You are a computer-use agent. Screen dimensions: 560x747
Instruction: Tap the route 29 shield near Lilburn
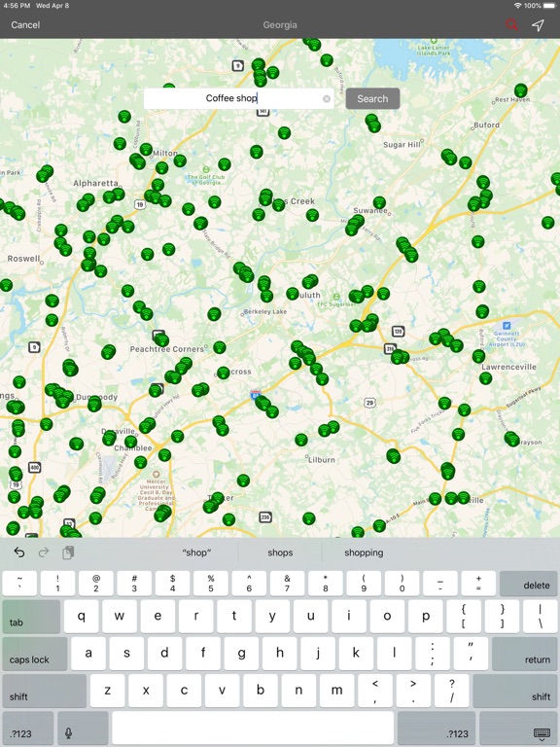[x=370, y=403]
